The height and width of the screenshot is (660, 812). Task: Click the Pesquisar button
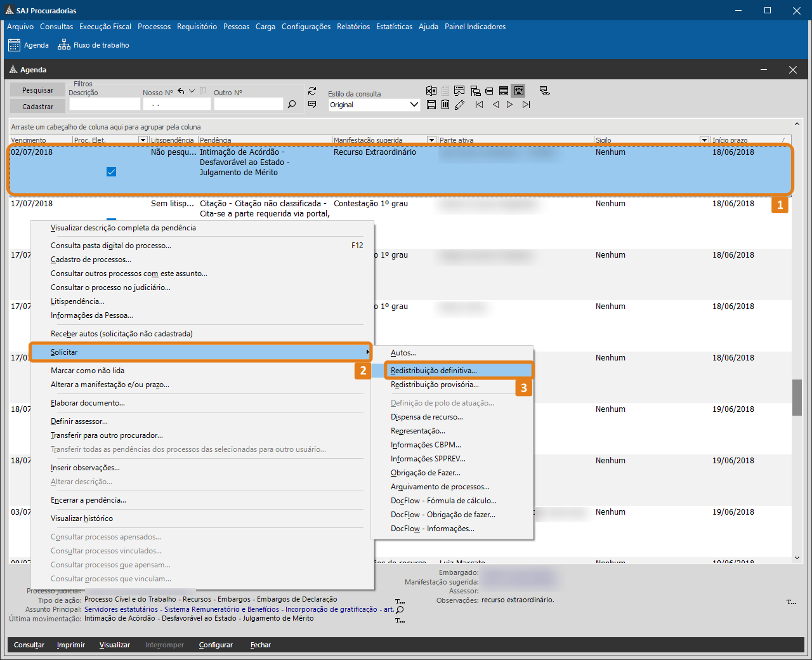[x=37, y=90]
